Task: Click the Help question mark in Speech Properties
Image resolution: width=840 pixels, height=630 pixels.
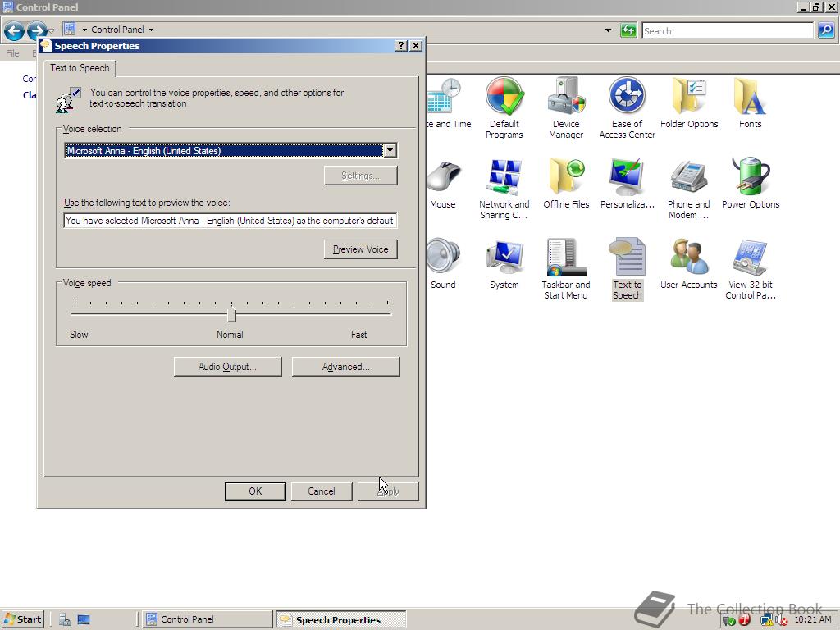Action: point(400,46)
